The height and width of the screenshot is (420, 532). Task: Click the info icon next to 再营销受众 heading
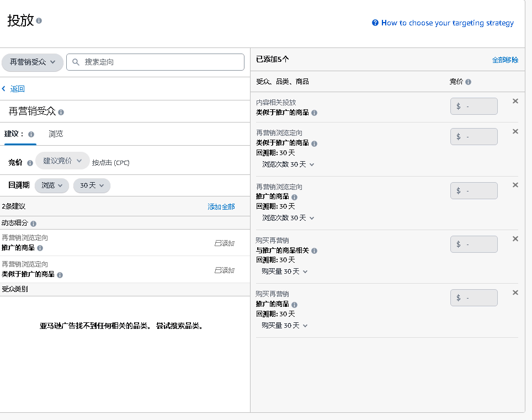(x=61, y=112)
